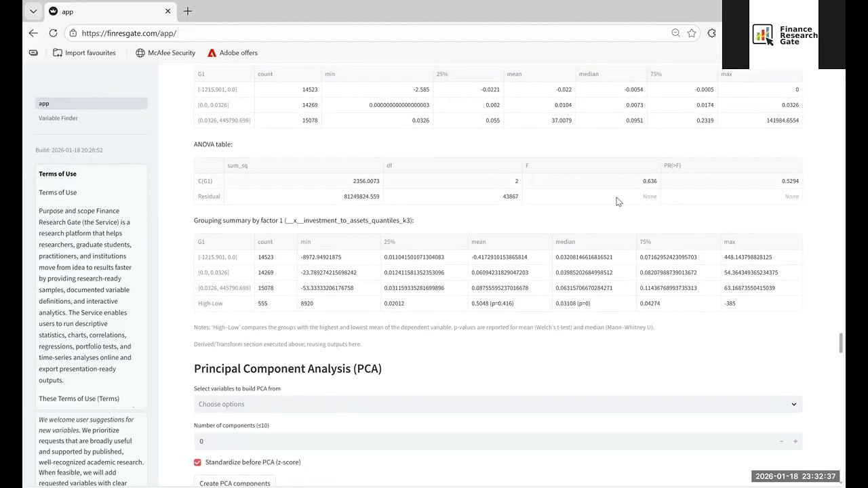Viewport: 868px width, 488px height.
Task: Decrease number of components with minus
Action: point(781,441)
